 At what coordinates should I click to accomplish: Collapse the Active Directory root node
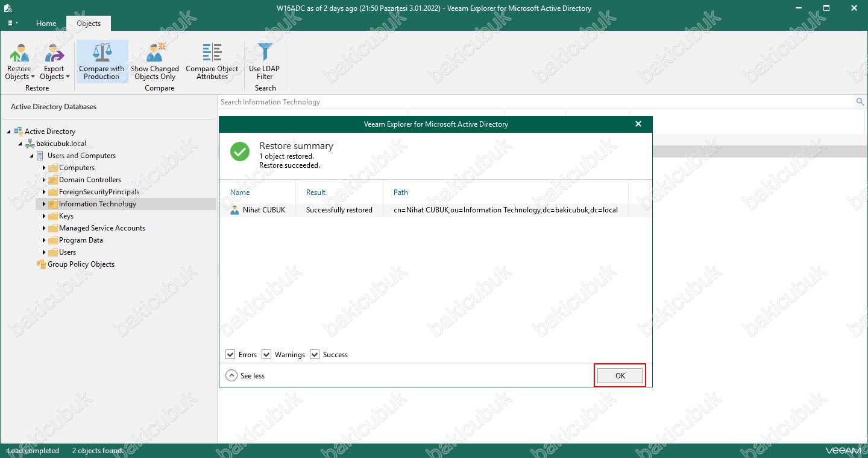coord(8,132)
